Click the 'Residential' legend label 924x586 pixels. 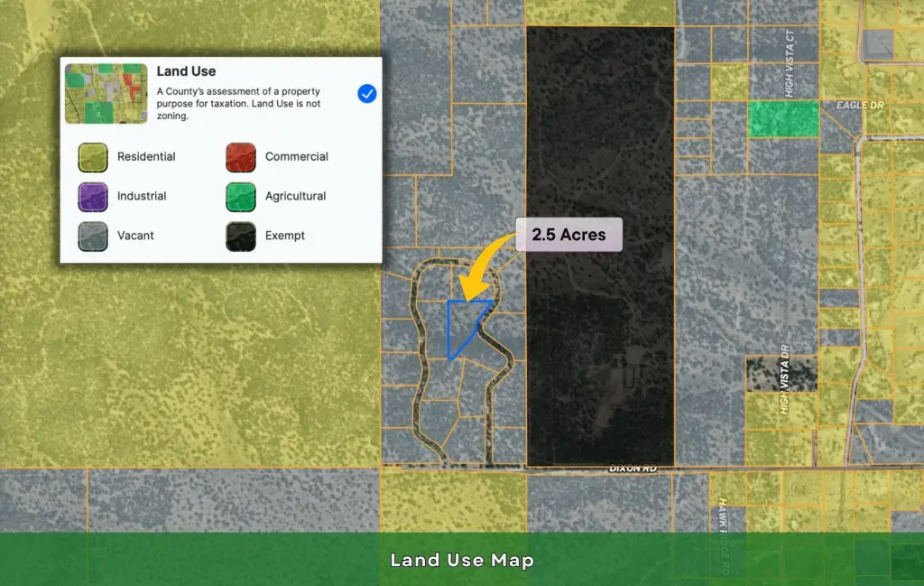146,157
